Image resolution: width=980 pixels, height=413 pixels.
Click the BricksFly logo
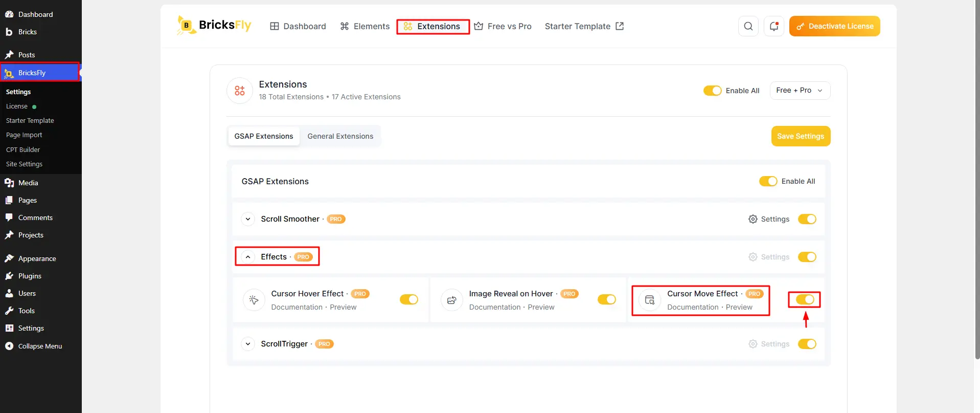214,25
